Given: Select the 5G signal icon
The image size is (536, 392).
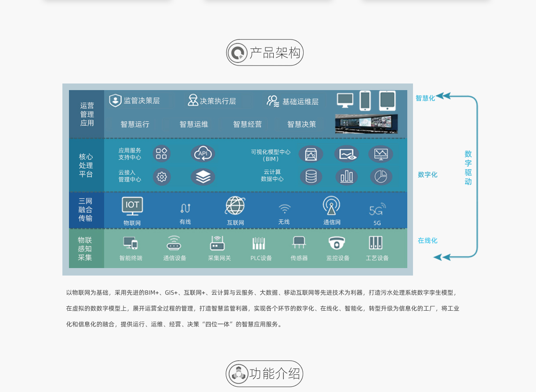Looking at the screenshot, I should click(377, 209).
